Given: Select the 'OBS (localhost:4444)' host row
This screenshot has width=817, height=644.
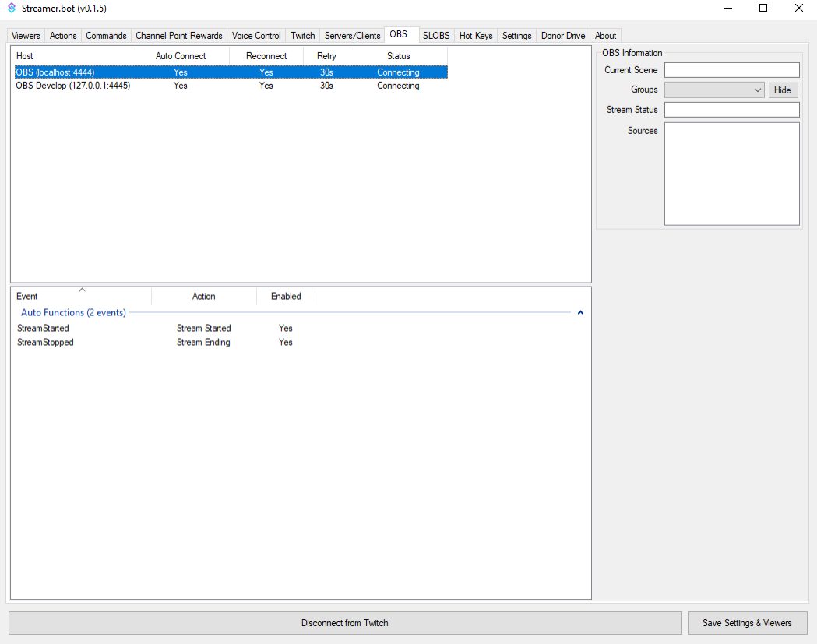Looking at the screenshot, I should [x=231, y=72].
